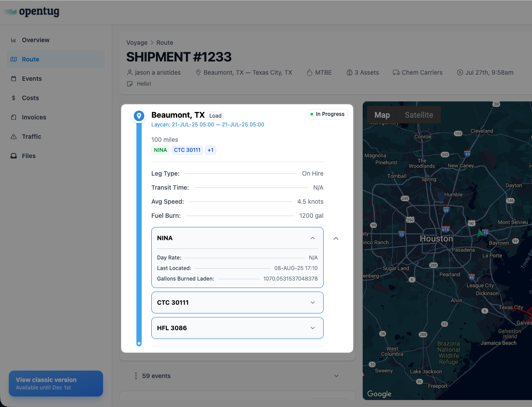Click the 4.5 knots avg speed value
This screenshot has height=407, width=532.
pyautogui.click(x=311, y=202)
